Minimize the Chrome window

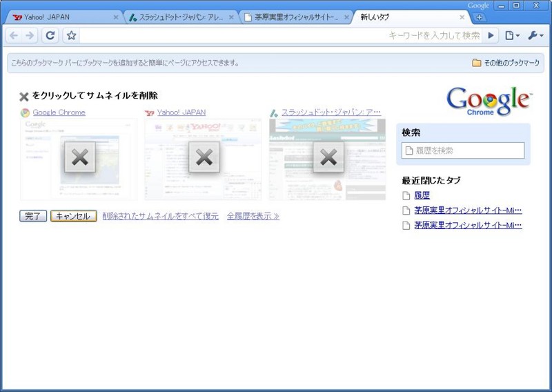coord(502,6)
